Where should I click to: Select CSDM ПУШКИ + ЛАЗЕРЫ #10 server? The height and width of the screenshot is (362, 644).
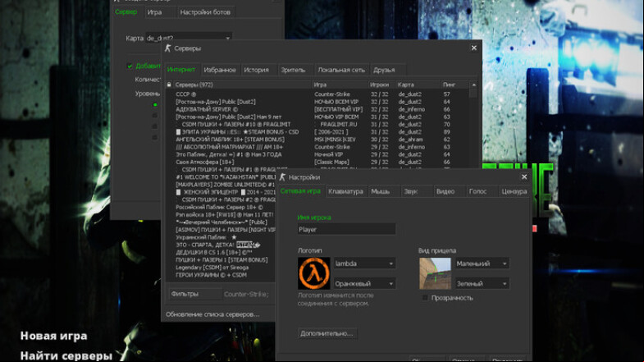point(316,124)
